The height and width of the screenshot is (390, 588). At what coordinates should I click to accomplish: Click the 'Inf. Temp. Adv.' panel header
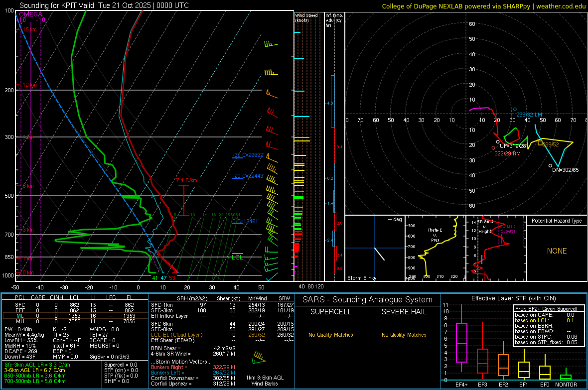[x=334, y=20]
